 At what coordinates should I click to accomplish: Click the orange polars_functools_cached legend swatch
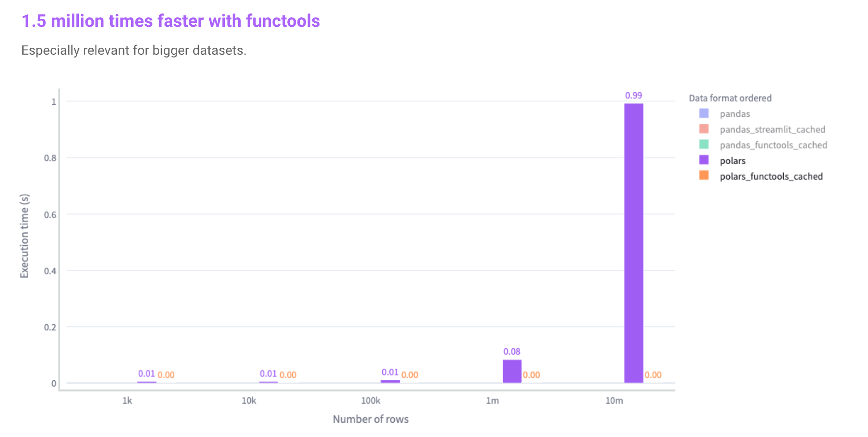tap(704, 176)
